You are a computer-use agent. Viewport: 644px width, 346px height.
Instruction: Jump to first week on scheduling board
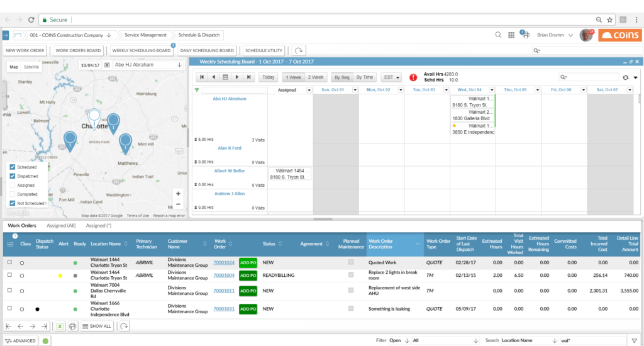202,77
